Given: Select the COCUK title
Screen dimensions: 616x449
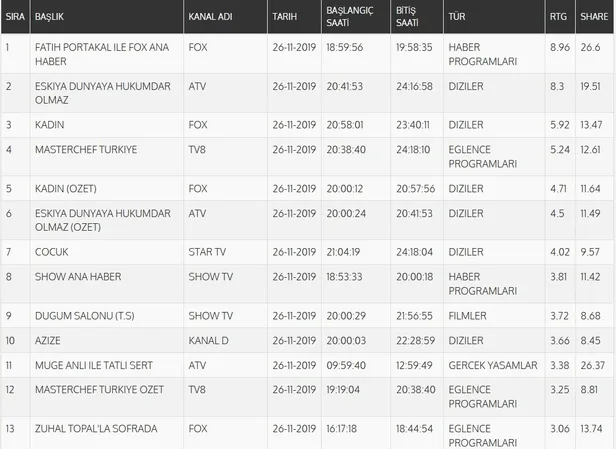Looking at the screenshot, I should (x=51, y=252).
